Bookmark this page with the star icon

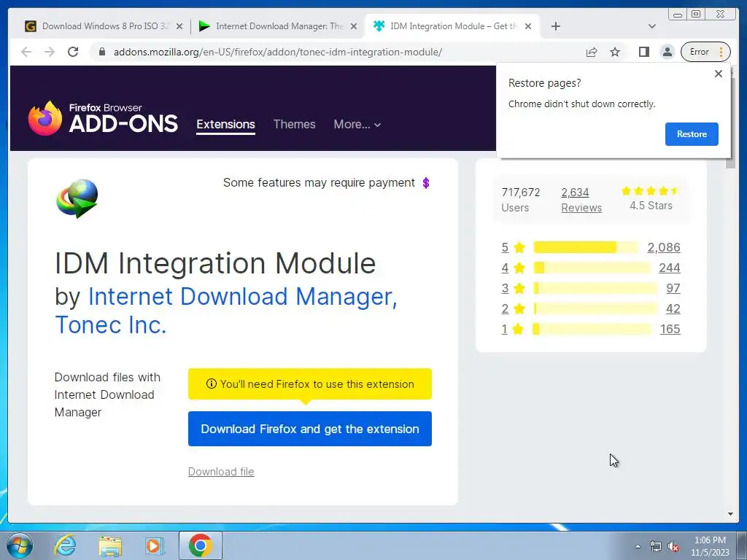tap(615, 52)
